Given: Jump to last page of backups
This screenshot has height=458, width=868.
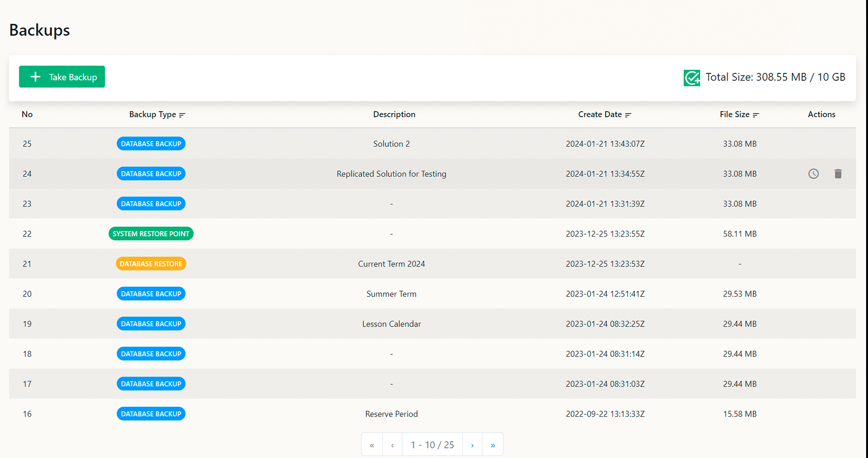Looking at the screenshot, I should pos(493,445).
